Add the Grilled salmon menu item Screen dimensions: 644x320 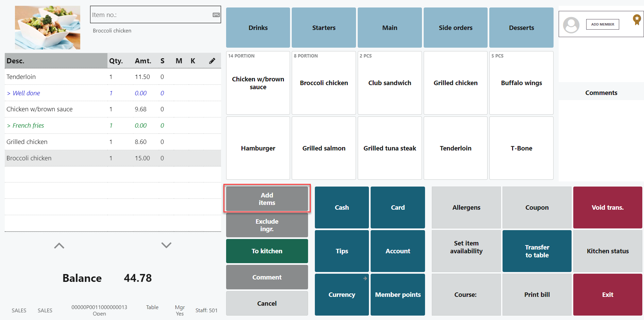click(x=323, y=148)
